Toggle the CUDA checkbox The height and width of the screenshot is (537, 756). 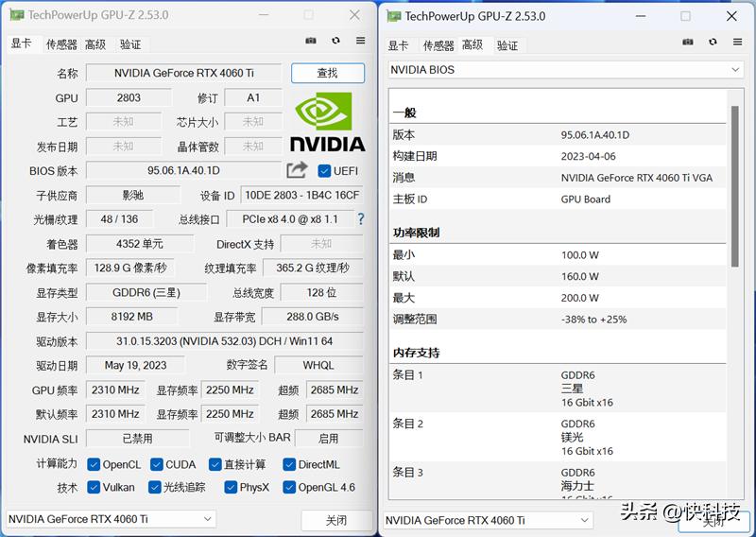(156, 464)
